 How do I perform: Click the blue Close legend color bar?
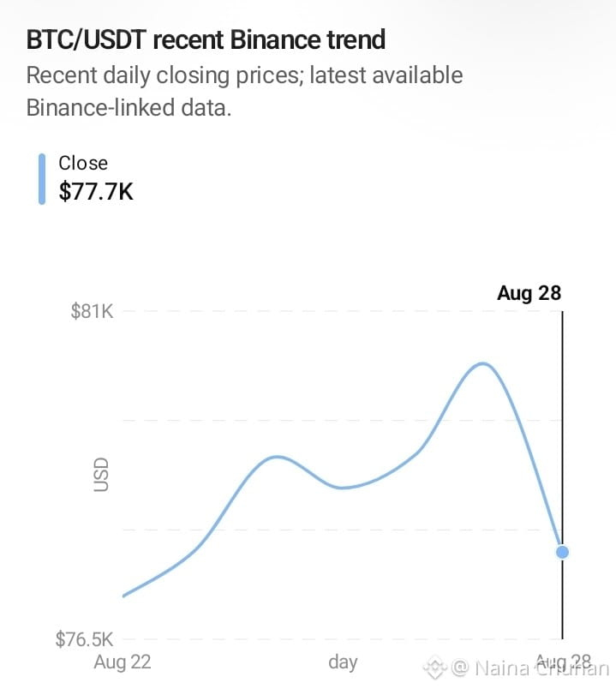[42, 179]
